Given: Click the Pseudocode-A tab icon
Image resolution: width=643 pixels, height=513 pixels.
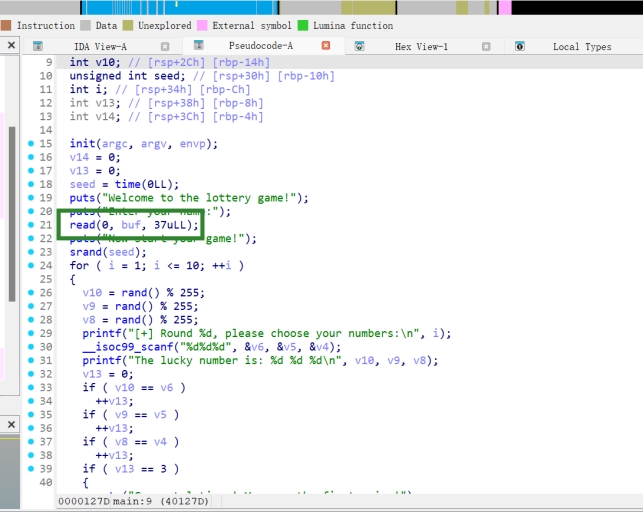Looking at the screenshot, I should (x=199, y=46).
